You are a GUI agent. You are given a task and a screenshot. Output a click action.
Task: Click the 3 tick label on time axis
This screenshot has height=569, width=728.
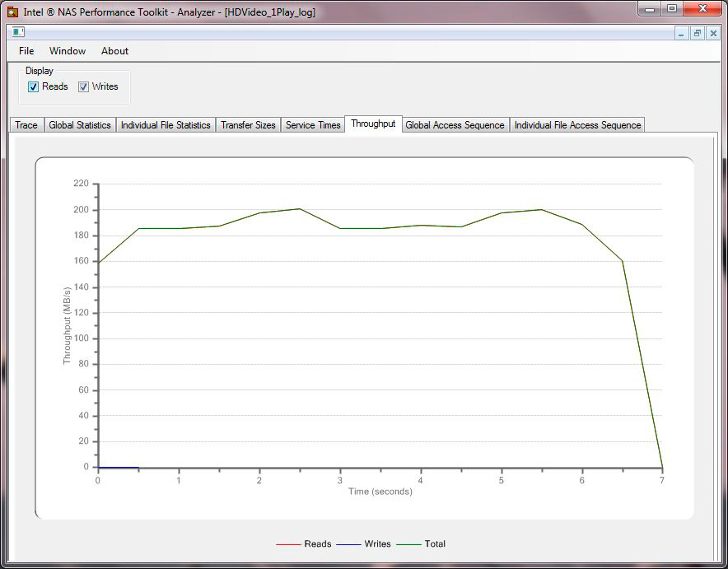(340, 480)
